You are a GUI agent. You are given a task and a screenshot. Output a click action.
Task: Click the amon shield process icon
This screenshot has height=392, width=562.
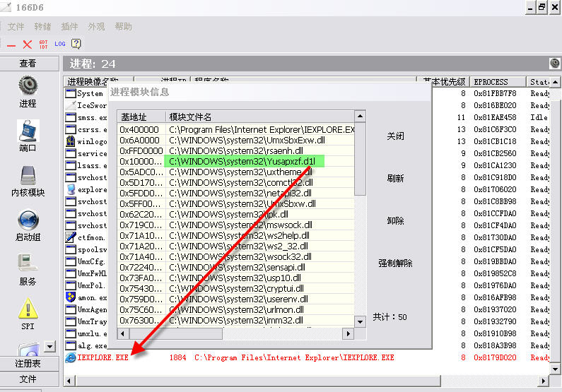[x=71, y=297]
